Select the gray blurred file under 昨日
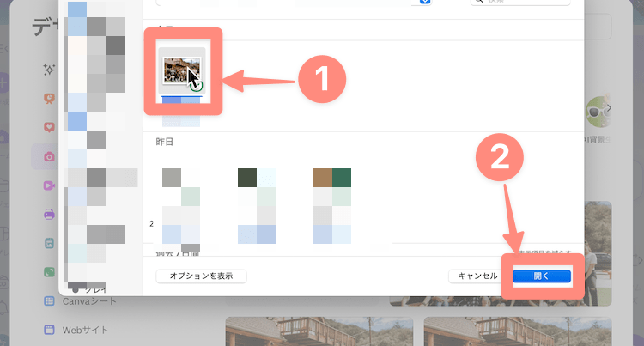The image size is (644, 346). pos(181,206)
